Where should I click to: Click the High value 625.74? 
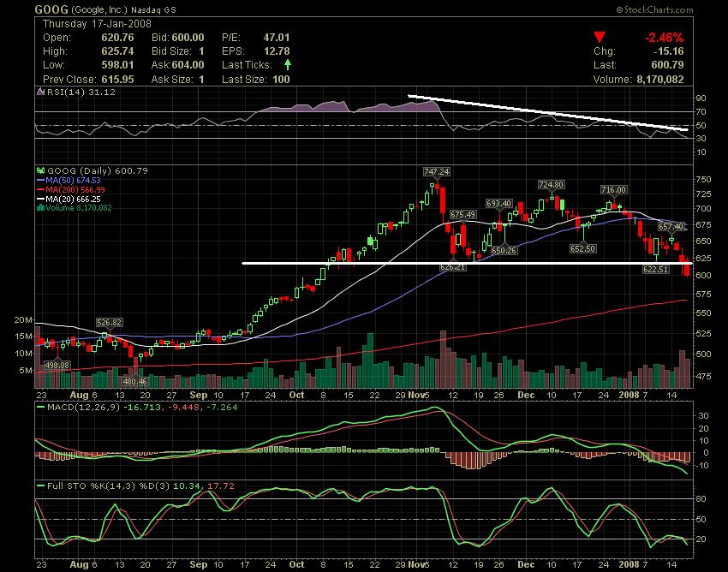coord(117,51)
